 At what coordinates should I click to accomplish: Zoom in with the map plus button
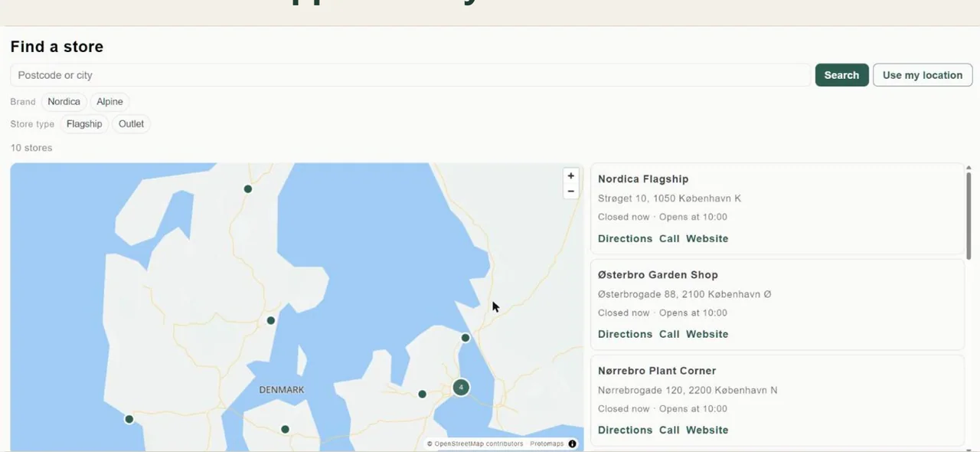click(570, 176)
